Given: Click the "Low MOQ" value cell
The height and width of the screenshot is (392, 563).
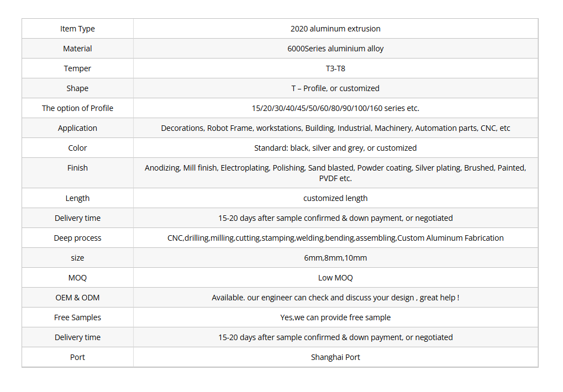Looking at the screenshot, I should pyautogui.click(x=335, y=278).
